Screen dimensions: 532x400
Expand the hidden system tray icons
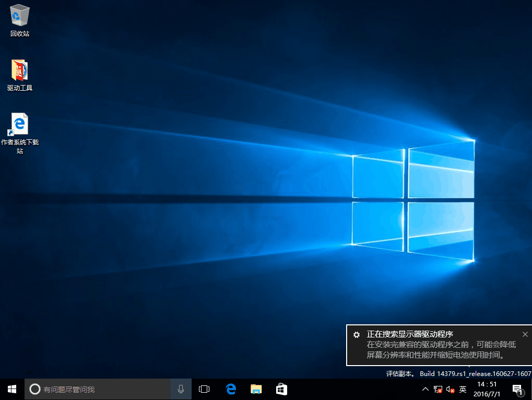(425, 390)
